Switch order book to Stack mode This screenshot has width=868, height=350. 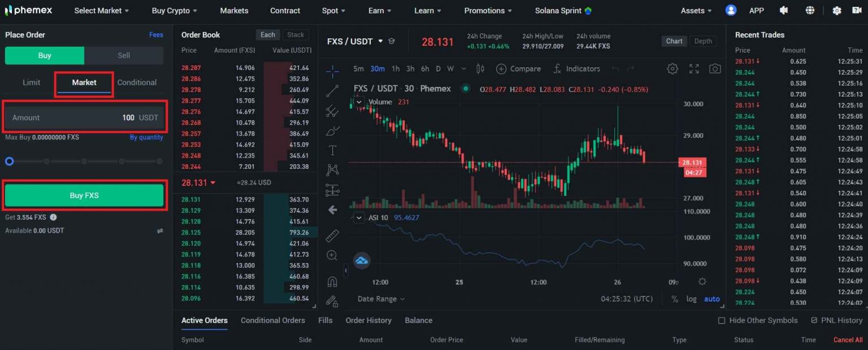coord(296,34)
